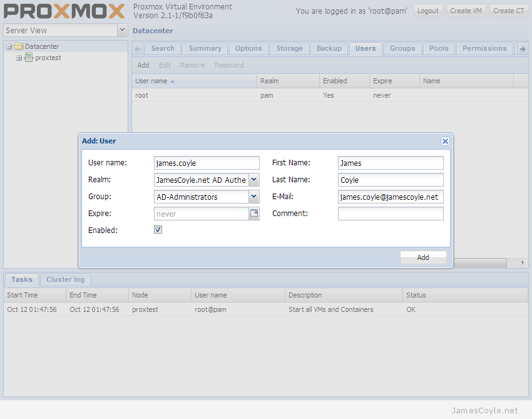Image resolution: width=532 pixels, height=419 pixels.
Task: Click the Expire column header
Action: tap(394, 81)
